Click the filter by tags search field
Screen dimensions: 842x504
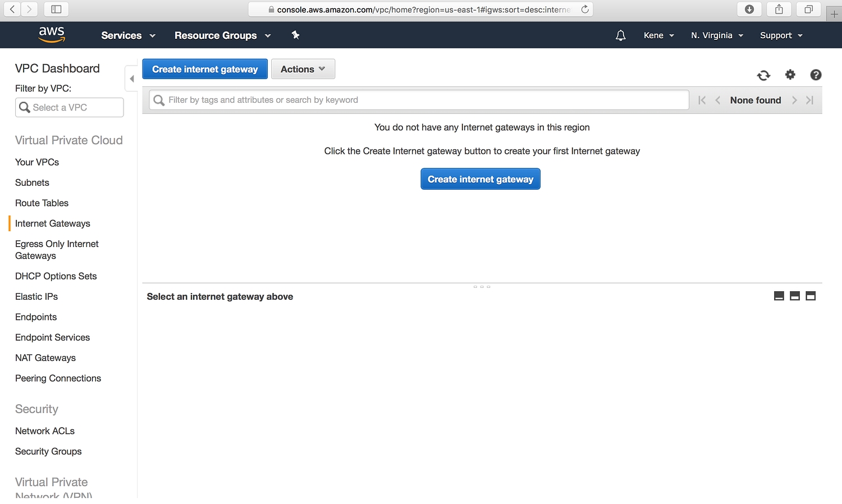point(427,100)
